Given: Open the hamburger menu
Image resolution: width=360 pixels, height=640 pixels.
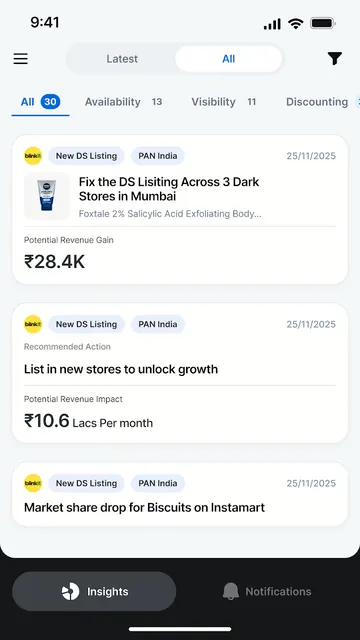Looking at the screenshot, I should 20,59.
